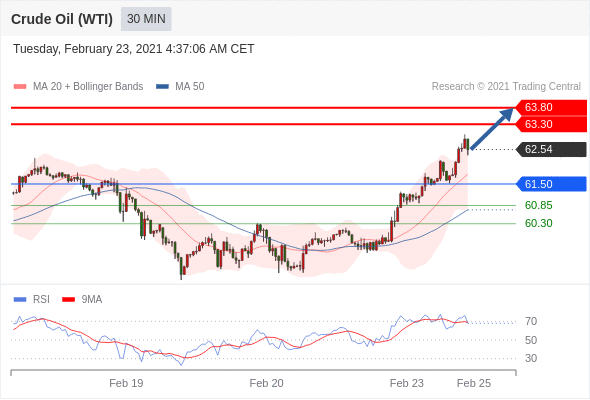
Task: Click the pink MA 20 Bollinger Bands swatch
Action: click(x=20, y=87)
